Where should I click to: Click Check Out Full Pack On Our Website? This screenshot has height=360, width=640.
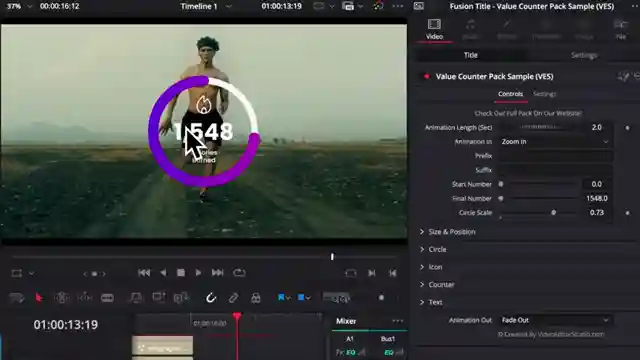(528, 113)
